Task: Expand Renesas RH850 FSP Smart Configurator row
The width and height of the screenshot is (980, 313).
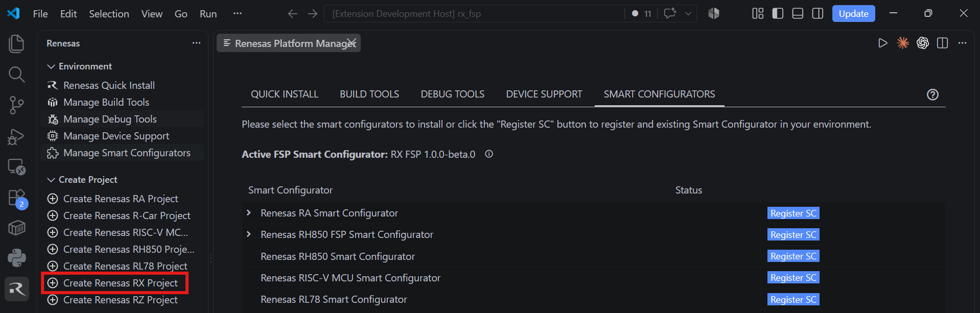Action: point(249,234)
